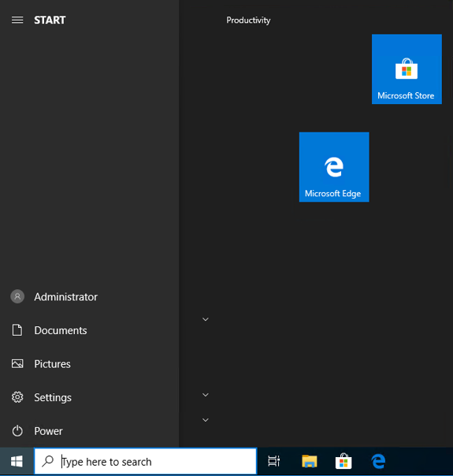Launch Microsoft Store from the taskbar
453x476 pixels.
[x=343, y=462]
